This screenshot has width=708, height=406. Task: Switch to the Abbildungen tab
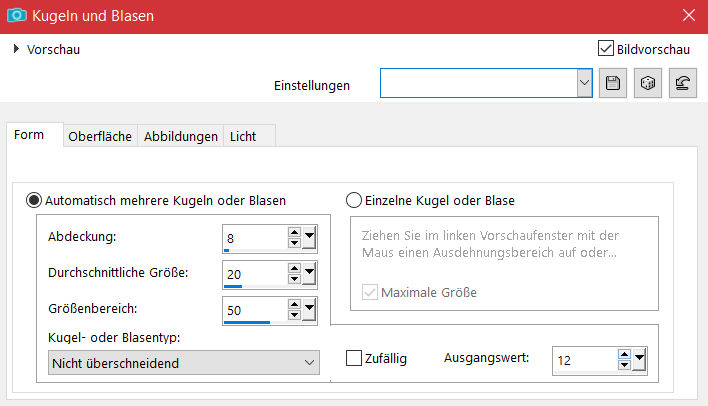(x=180, y=137)
